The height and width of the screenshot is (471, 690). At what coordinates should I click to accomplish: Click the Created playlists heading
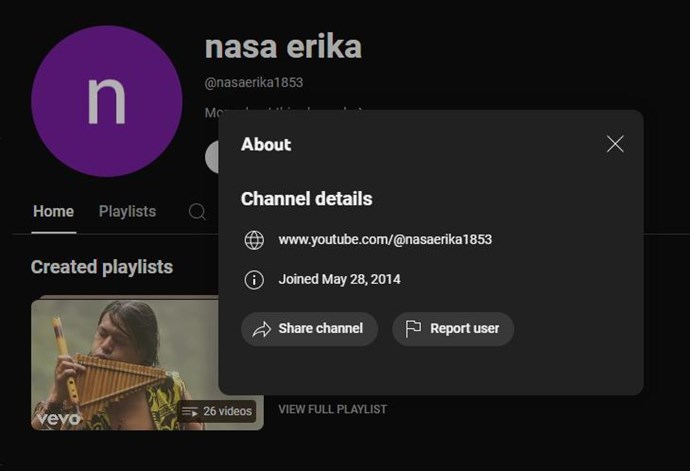pos(102,267)
